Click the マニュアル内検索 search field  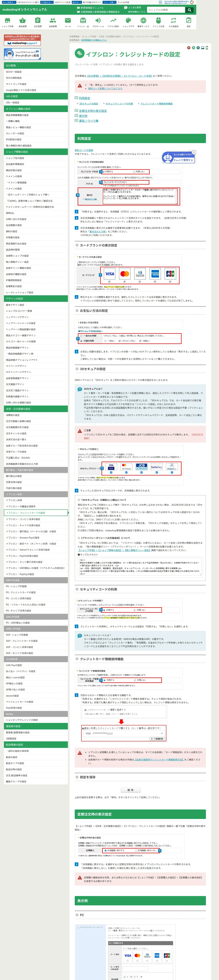pyautogui.click(x=166, y=10)
